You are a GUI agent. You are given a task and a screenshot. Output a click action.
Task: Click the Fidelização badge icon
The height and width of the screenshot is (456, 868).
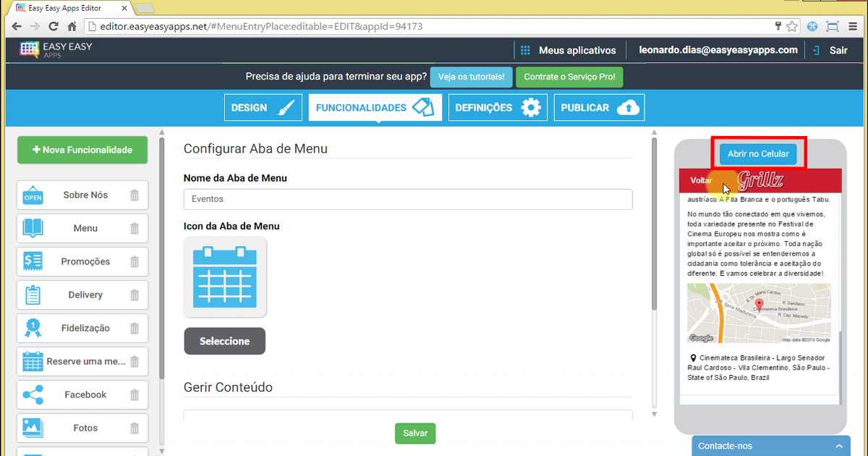click(x=33, y=329)
